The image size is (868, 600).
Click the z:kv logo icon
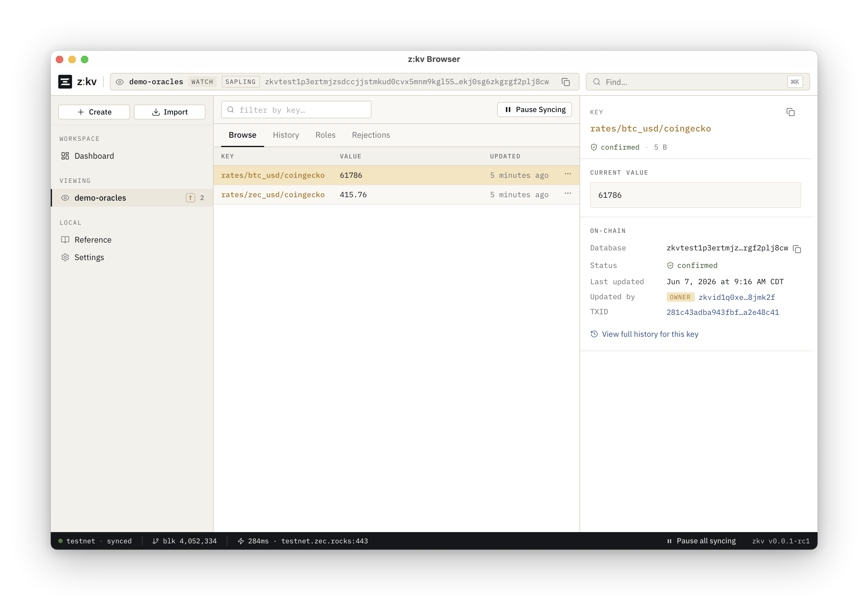coord(65,82)
